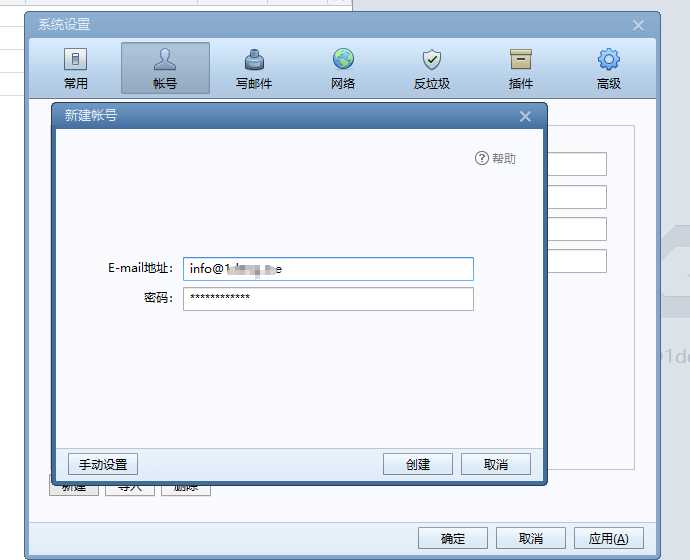The height and width of the screenshot is (560, 690).
Task: Click the help question mark icon
Action: click(482, 158)
